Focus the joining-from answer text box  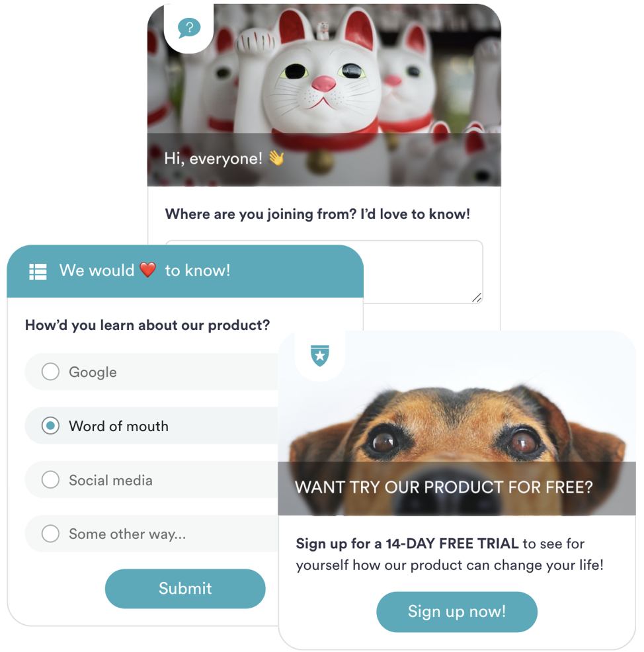(x=324, y=272)
